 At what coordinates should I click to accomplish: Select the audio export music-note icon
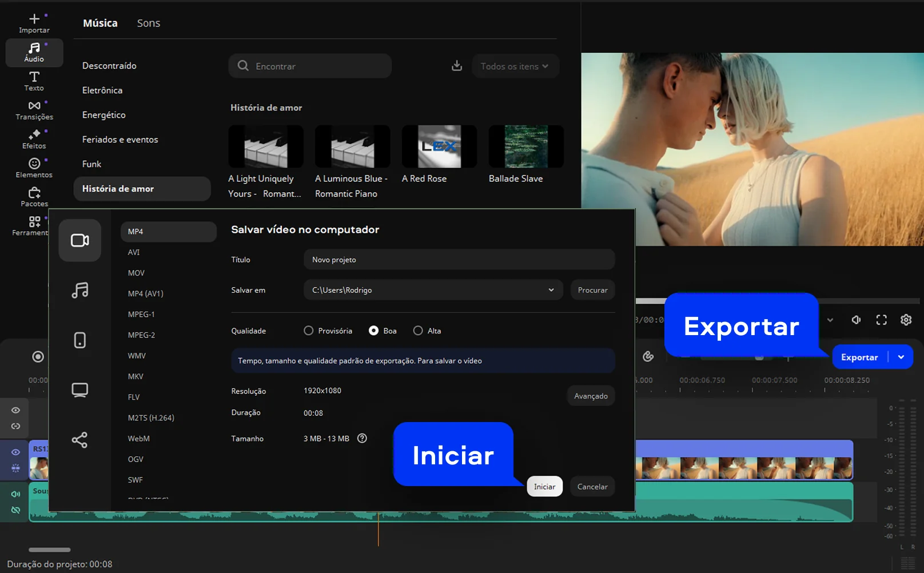(x=80, y=291)
